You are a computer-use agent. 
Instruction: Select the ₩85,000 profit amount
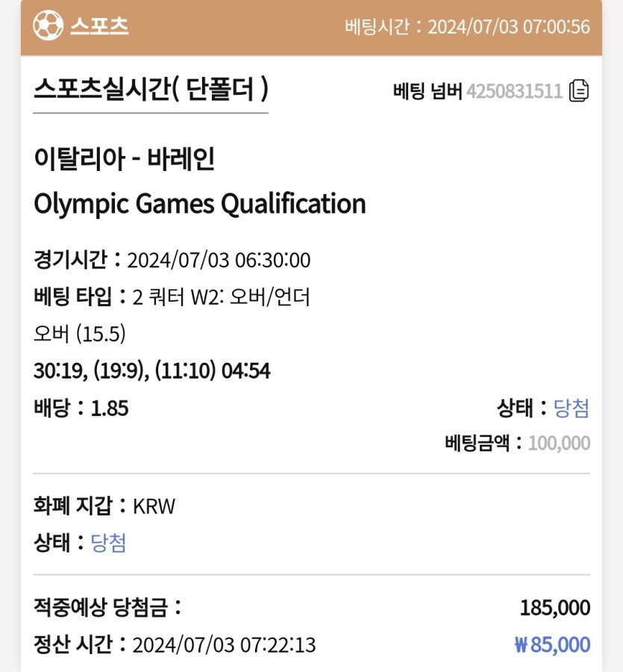(x=552, y=644)
